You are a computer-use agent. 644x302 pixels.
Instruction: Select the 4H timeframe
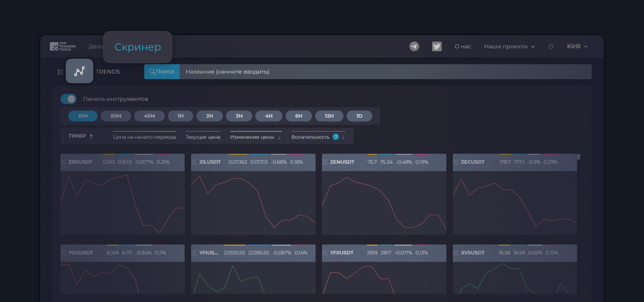269,116
